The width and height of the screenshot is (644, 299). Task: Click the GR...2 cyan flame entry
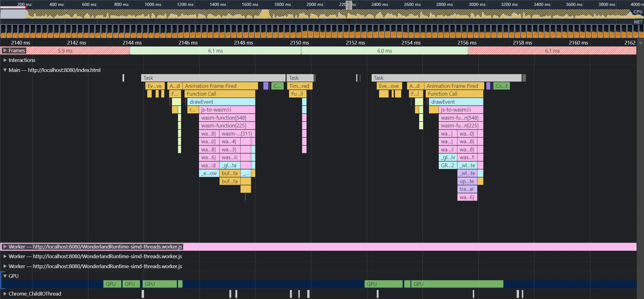pyautogui.click(x=447, y=165)
